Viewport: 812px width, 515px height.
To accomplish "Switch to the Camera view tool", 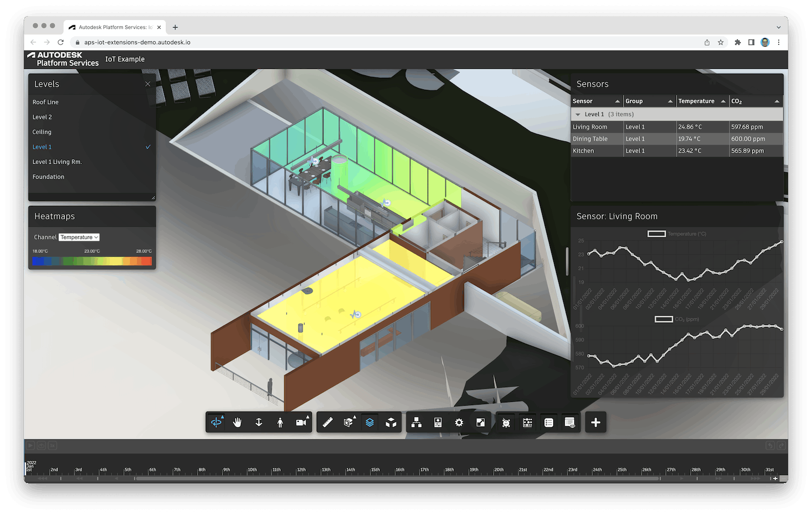I will tap(301, 422).
